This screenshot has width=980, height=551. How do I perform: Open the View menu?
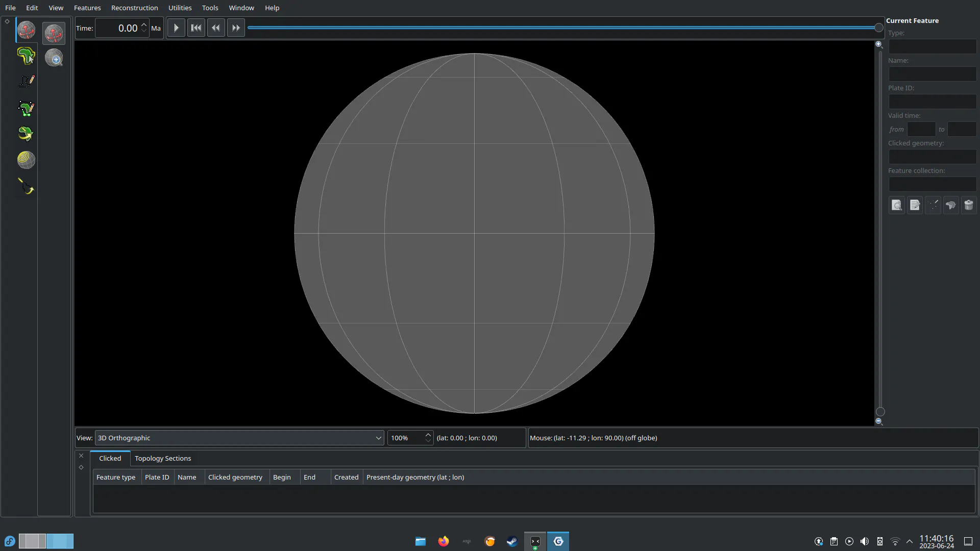(56, 8)
